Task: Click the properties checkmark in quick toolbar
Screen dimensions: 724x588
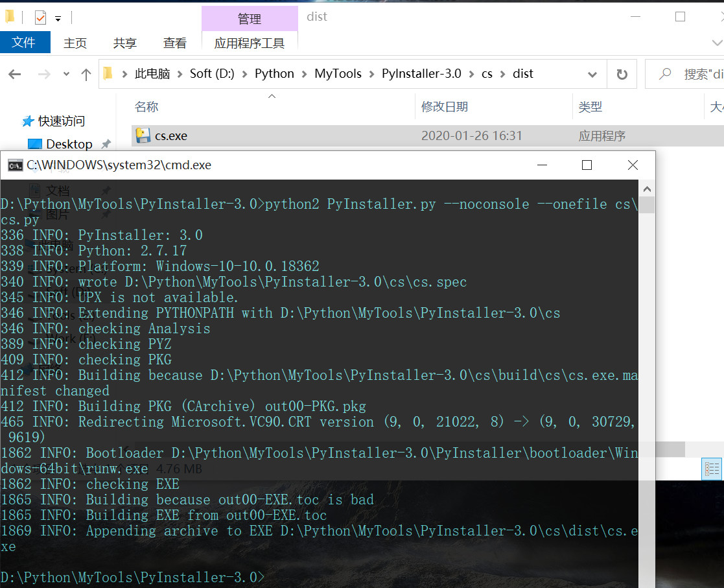Action: 41,18
